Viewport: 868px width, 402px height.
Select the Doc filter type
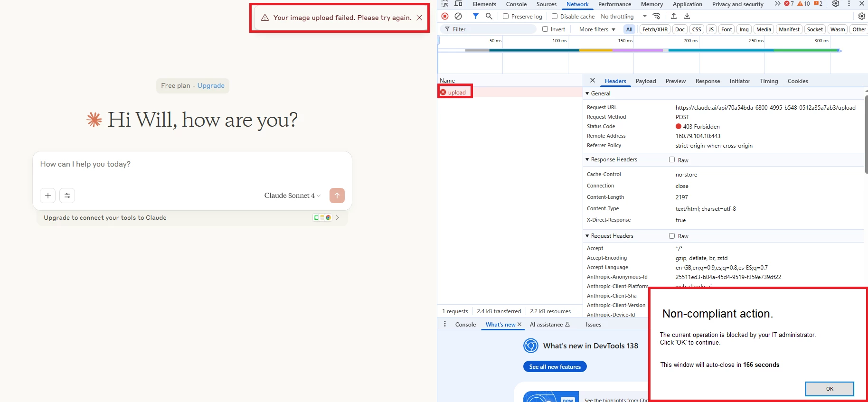tap(680, 29)
